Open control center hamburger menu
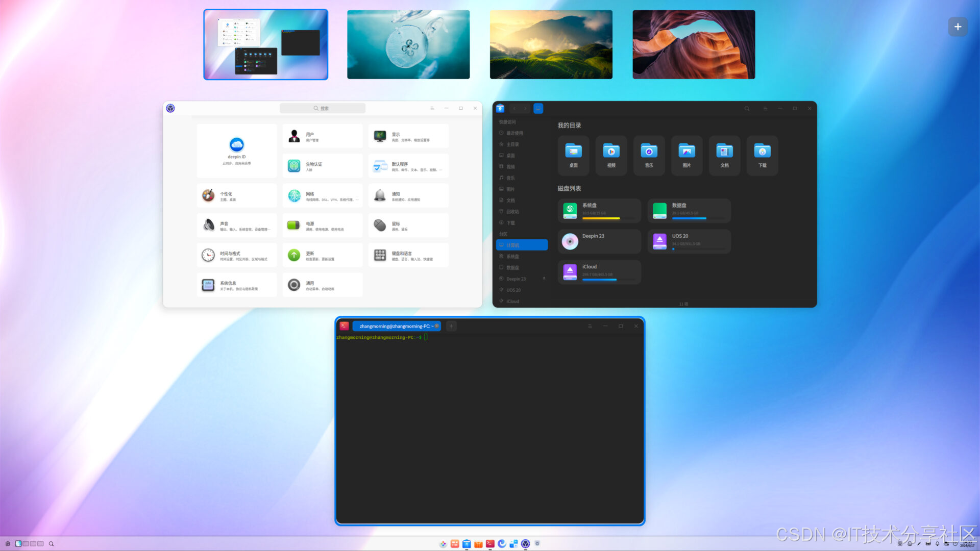The image size is (980, 551). click(432, 108)
